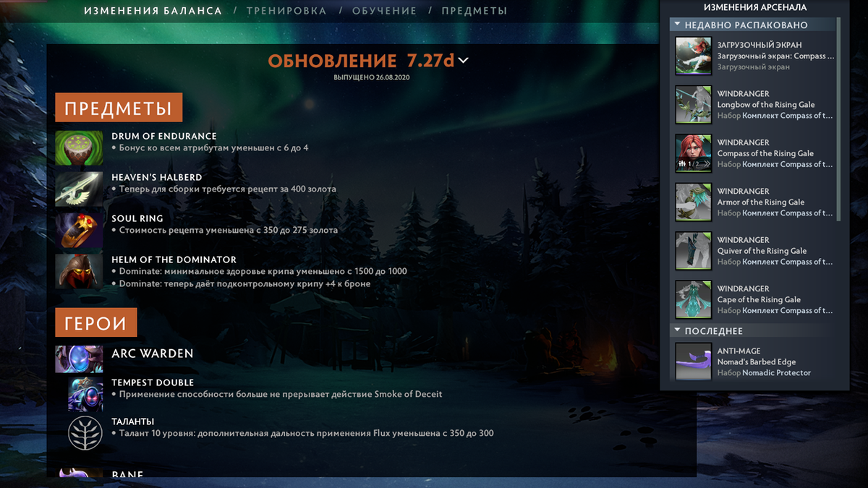The image size is (868, 488).
Task: Open the Обучение tab
Action: [x=384, y=11]
